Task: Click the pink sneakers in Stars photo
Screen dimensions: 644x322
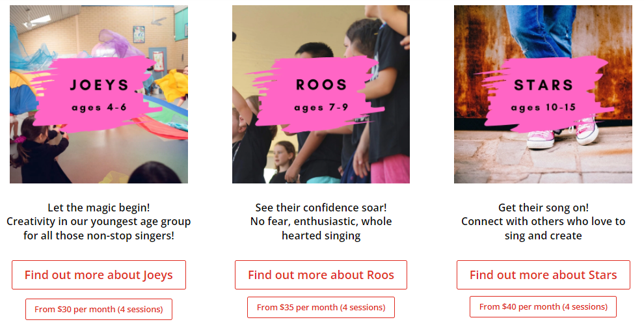Action: pos(563,132)
